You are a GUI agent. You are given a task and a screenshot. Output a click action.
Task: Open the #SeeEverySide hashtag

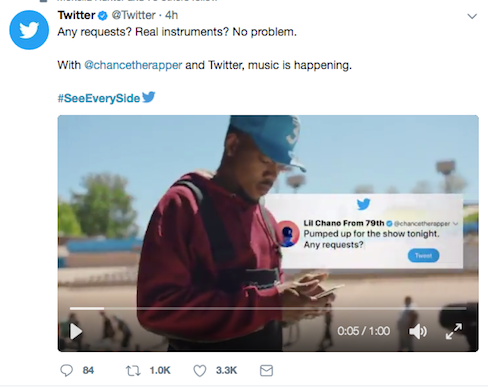point(99,98)
